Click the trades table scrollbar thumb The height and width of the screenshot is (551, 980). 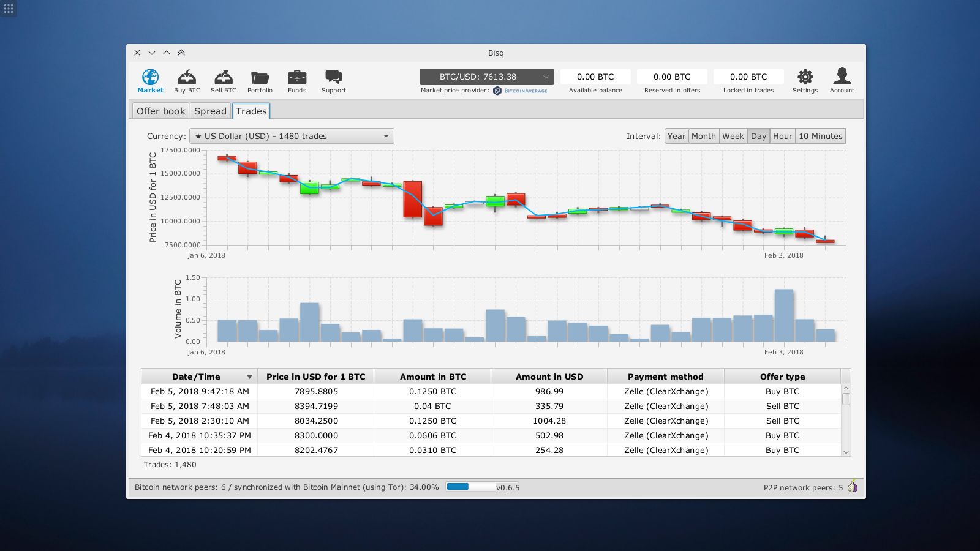(x=846, y=399)
